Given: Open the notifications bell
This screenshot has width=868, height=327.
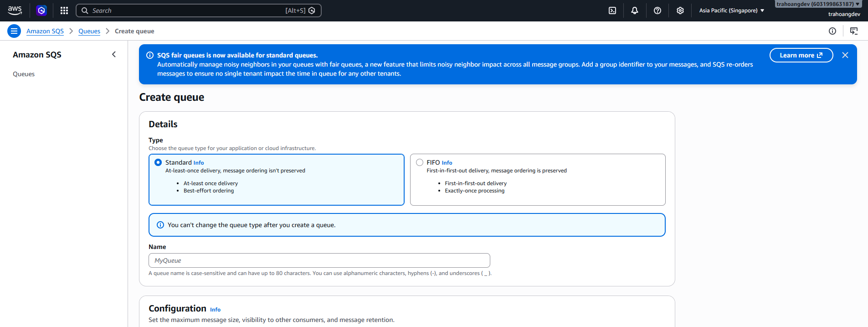Looking at the screenshot, I should click(x=635, y=10).
